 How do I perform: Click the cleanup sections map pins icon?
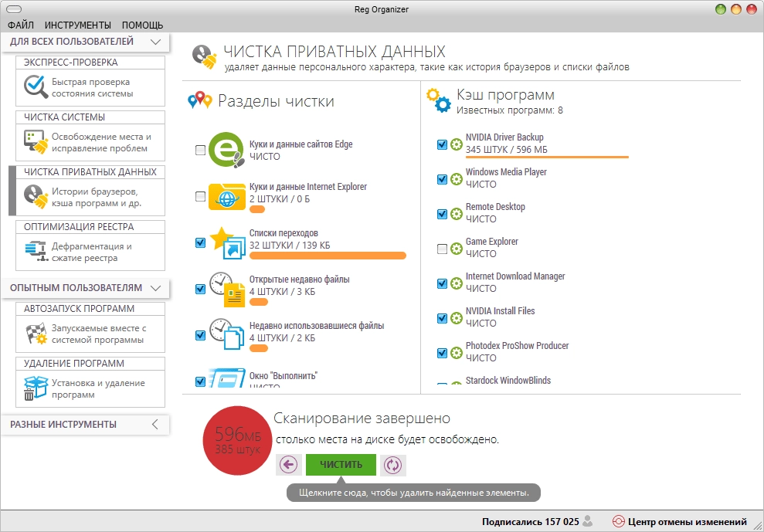(200, 100)
